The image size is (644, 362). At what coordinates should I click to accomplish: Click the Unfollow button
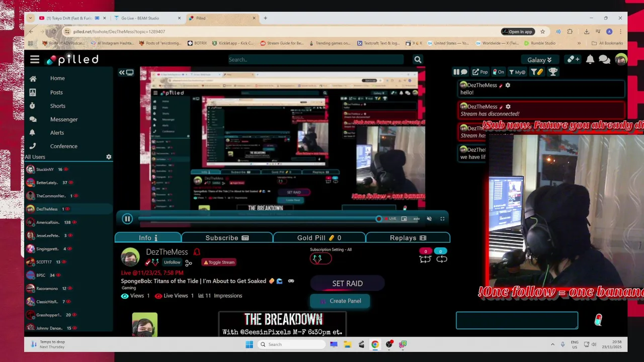172,262
